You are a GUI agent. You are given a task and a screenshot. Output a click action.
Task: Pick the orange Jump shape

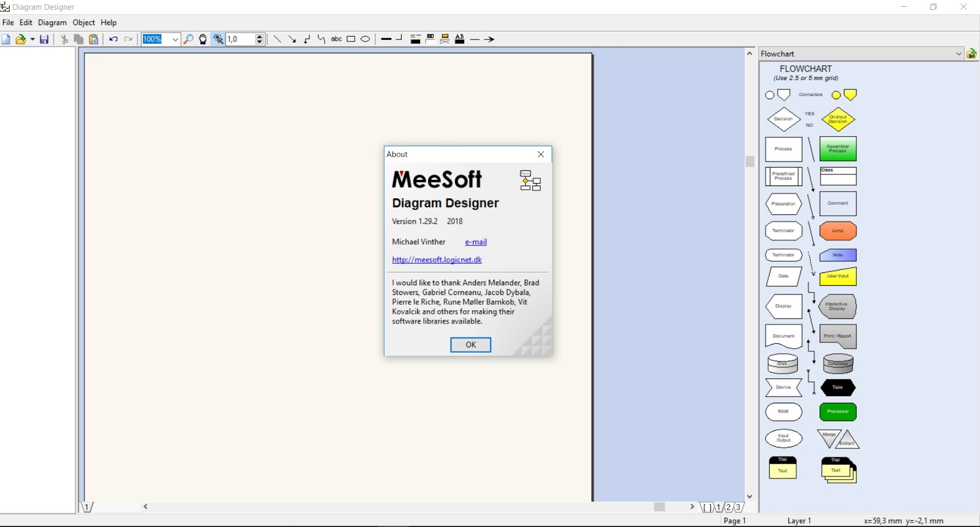[838, 231]
